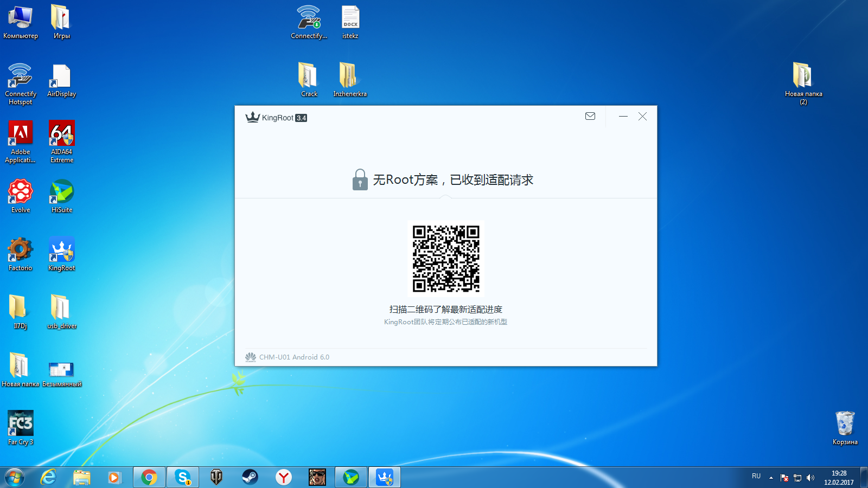Image resolution: width=868 pixels, height=488 pixels.
Task: Click the Huawei CHM-U01 device label
Action: (x=293, y=357)
